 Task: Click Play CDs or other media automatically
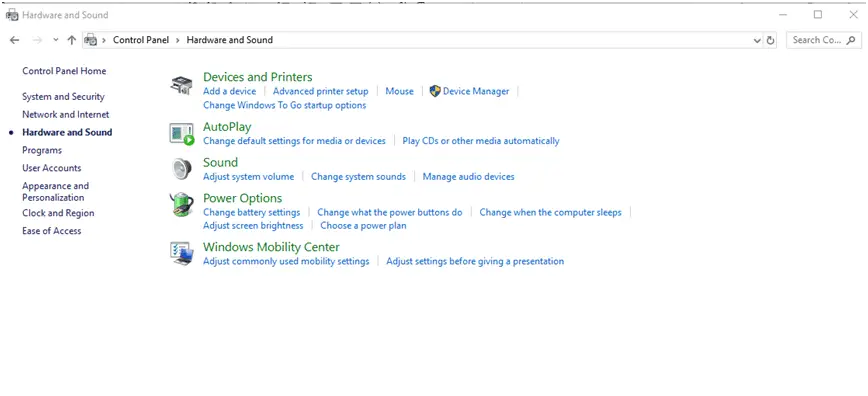[x=481, y=141]
